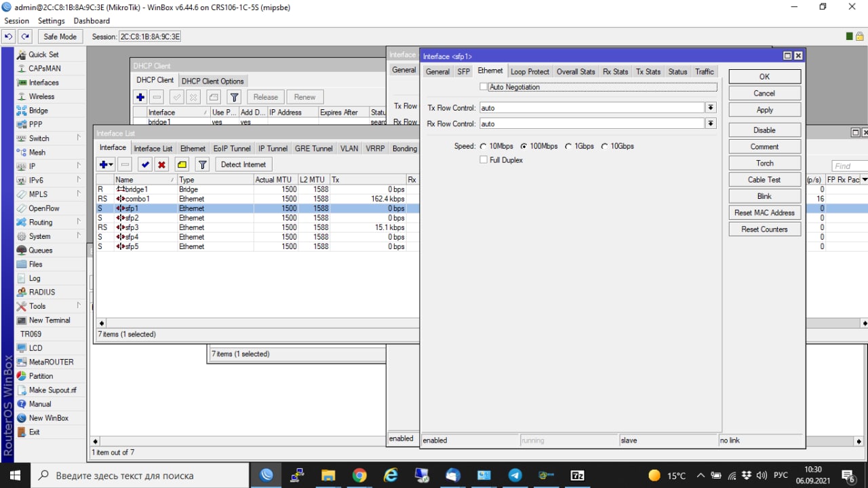The height and width of the screenshot is (488, 868).
Task: Click the Windows taskbar search box
Action: 140,476
